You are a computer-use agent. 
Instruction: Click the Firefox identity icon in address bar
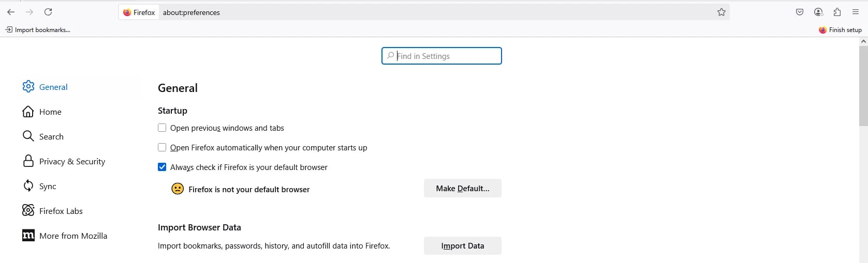tap(127, 12)
